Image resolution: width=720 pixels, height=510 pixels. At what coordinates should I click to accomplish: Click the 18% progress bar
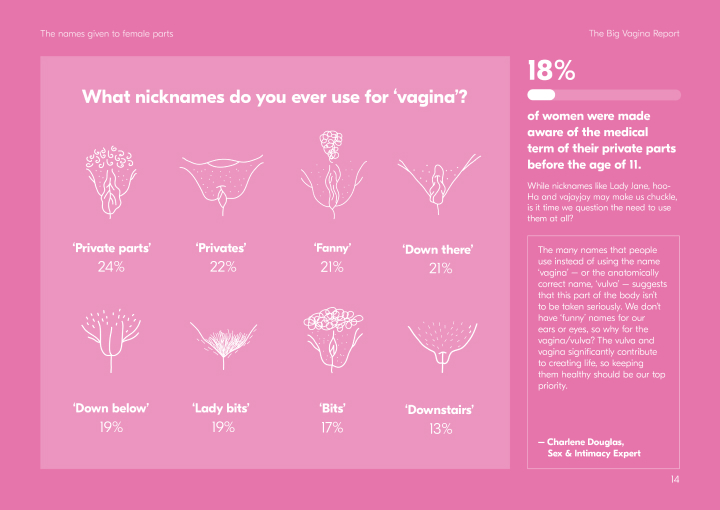click(x=604, y=95)
